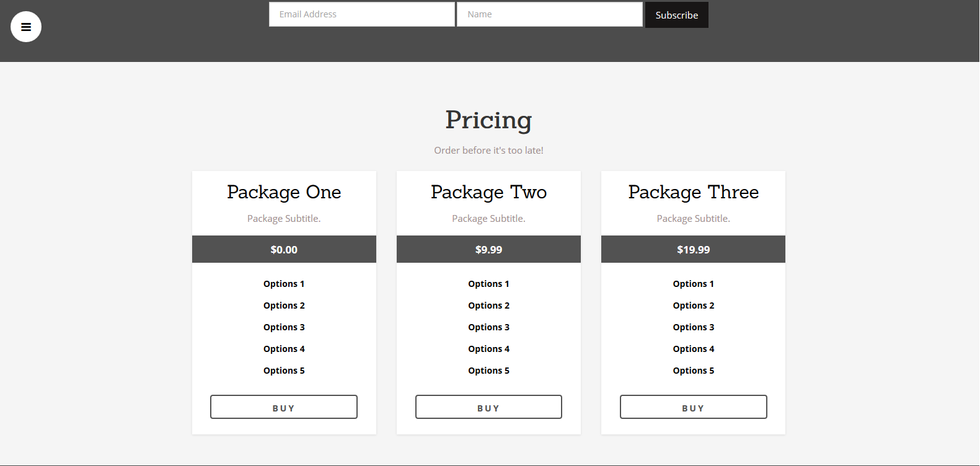Select Buy under Package Three
Viewport: 980px width, 466px height.
tap(693, 407)
